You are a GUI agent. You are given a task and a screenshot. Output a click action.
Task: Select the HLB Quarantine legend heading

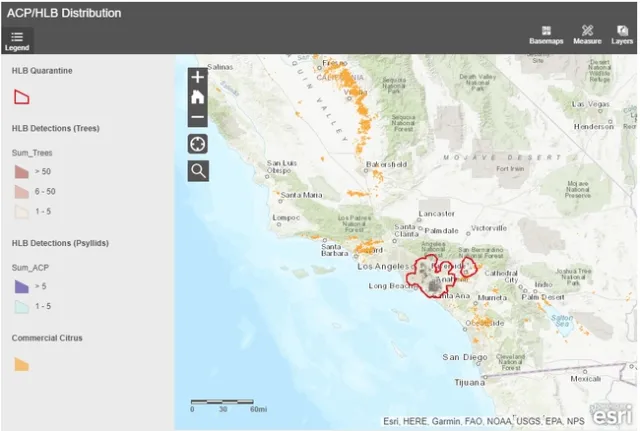42,71
